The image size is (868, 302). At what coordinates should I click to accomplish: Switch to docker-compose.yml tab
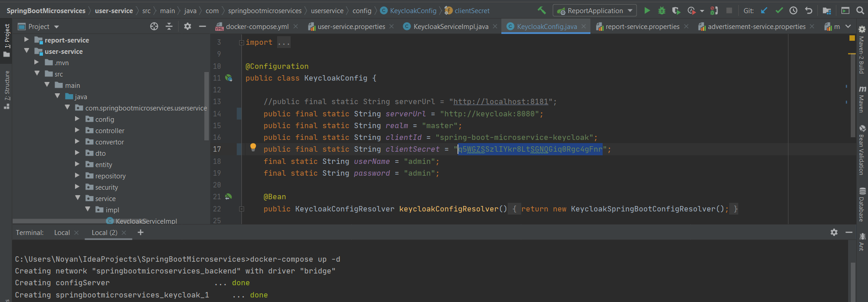pos(257,27)
